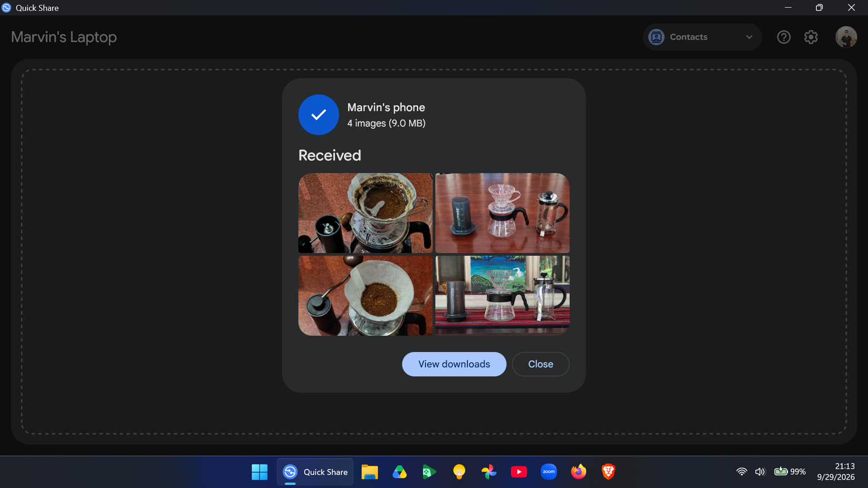Expand the Contacts visibility dropdown

click(x=702, y=37)
